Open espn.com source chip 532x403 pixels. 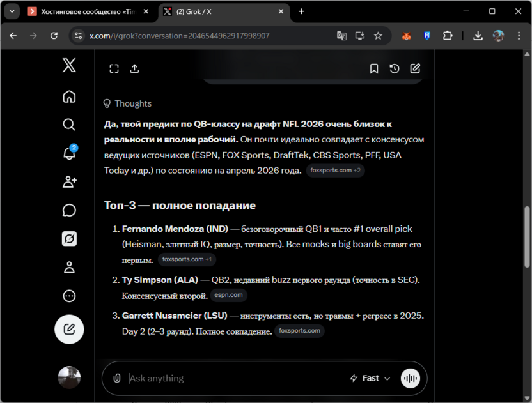point(228,295)
